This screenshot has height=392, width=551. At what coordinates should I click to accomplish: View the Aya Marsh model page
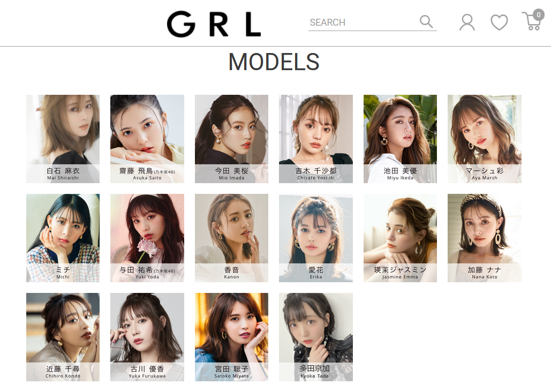[485, 139]
